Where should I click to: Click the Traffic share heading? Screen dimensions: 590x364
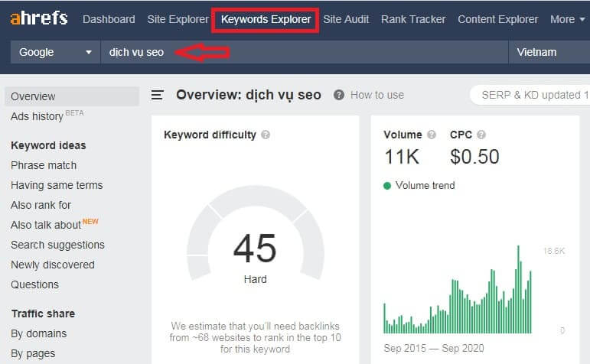coord(44,314)
